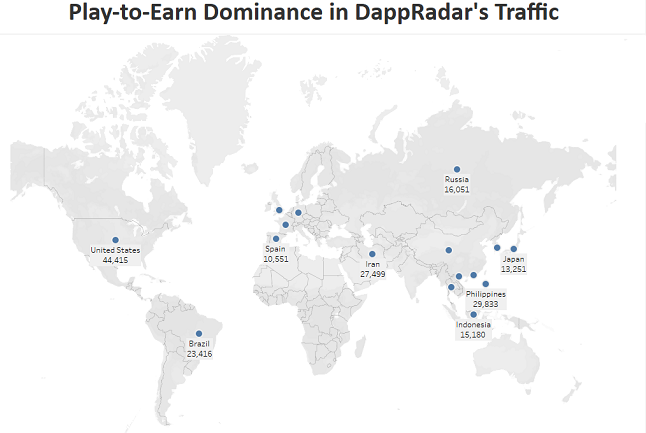
Task: Click the unlabeled dot over central China
Action: 449,250
